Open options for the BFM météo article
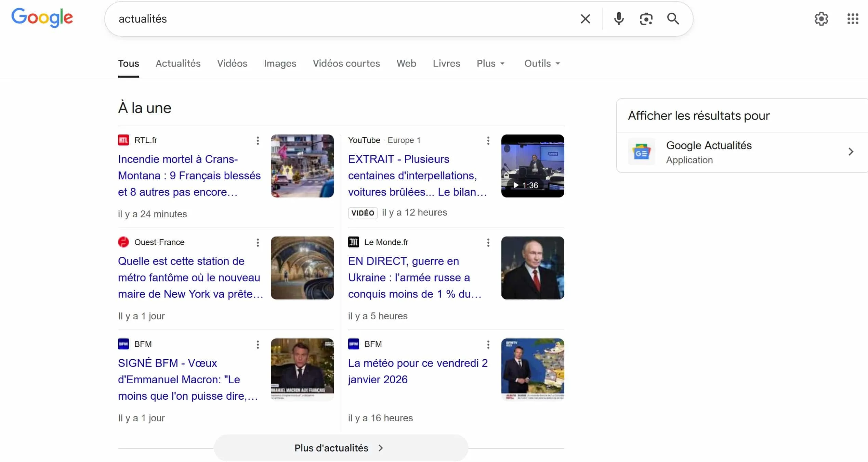This screenshot has height=462, width=868. (488, 345)
